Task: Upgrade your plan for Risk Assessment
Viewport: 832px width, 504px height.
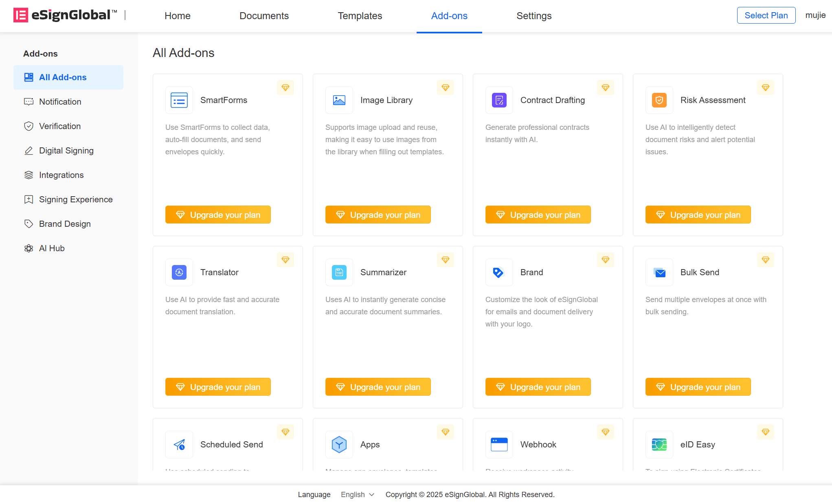Action: pos(698,215)
